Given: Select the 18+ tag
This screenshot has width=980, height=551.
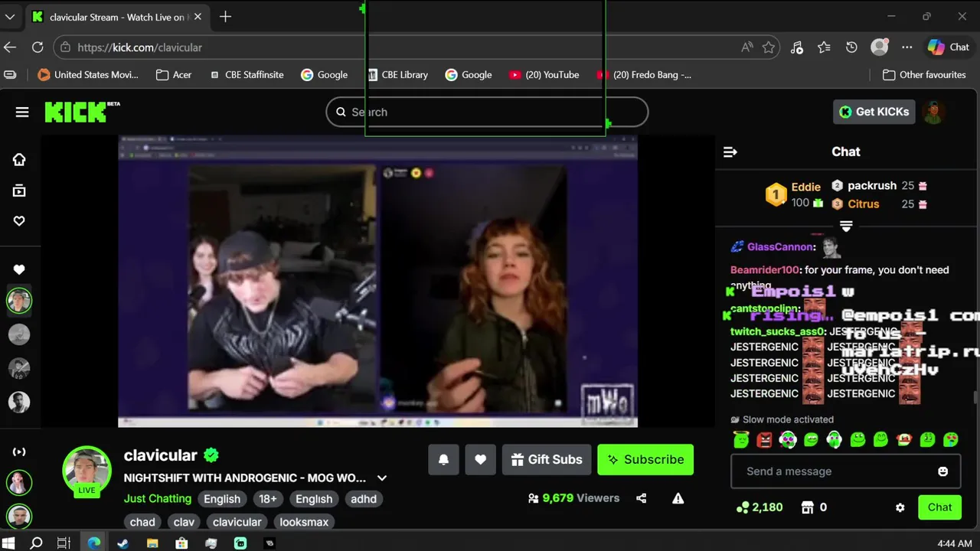Looking at the screenshot, I should pos(268,499).
